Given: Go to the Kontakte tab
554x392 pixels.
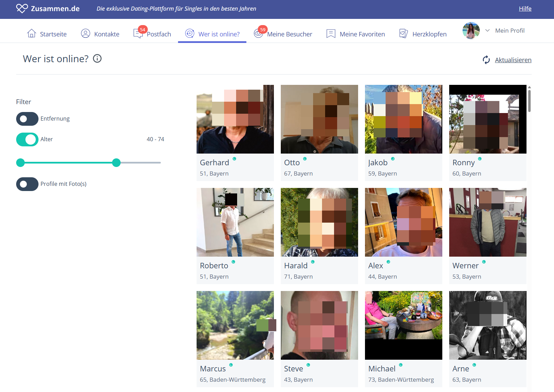Looking at the screenshot, I should 100,34.
